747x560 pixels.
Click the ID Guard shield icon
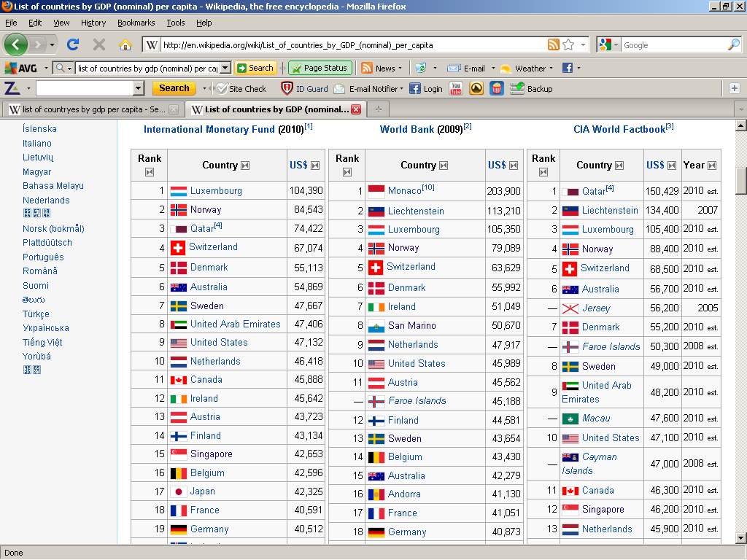(x=287, y=88)
